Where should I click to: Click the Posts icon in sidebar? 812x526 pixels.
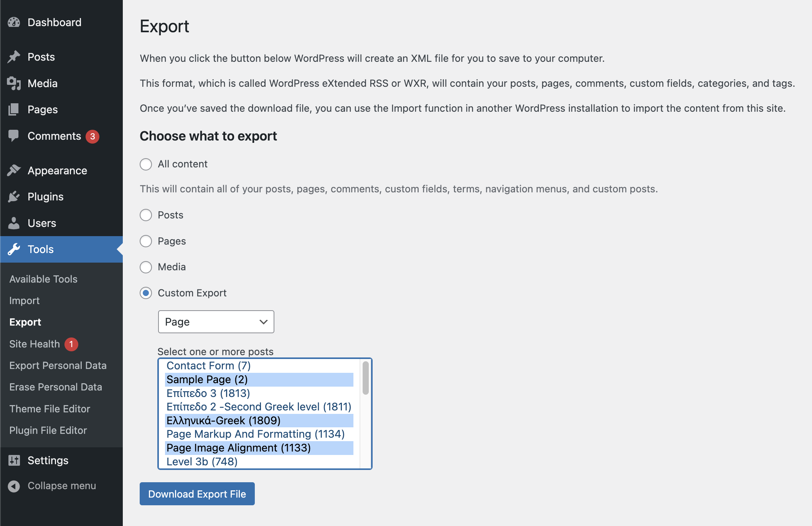15,57
